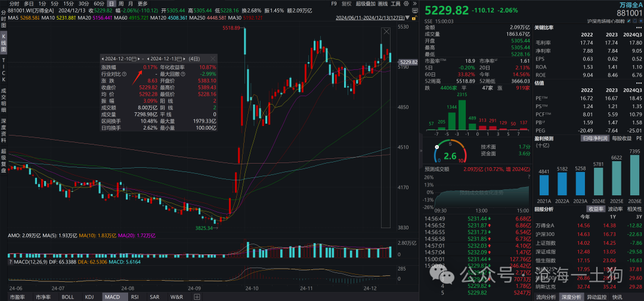The image size is (644, 301).
Task: Open the 超级叠加 overlay option
Action: (x=366, y=4)
